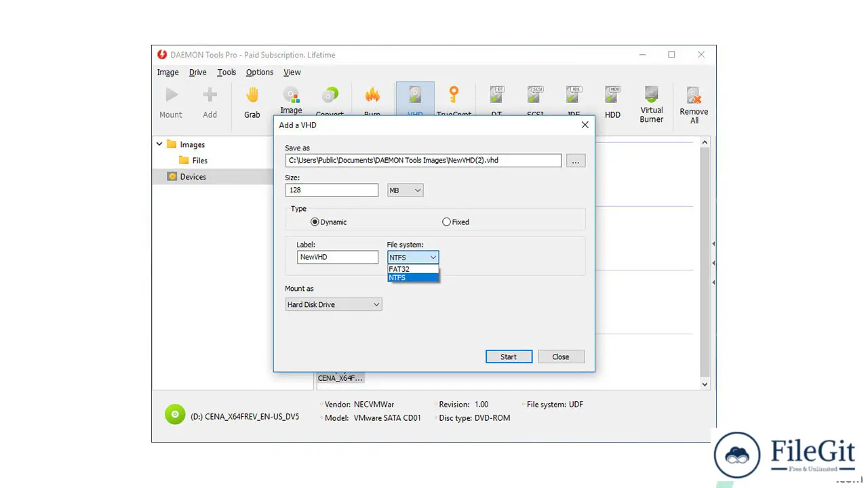Screen dimensions: 868x488
Task: Add an IDE virtual drive
Action: pos(574,95)
